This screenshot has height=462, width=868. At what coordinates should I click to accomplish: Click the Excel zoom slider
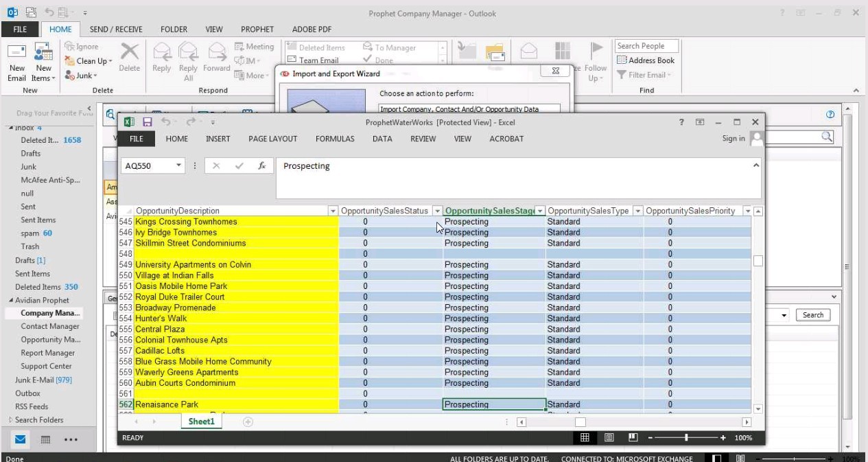coord(686,437)
